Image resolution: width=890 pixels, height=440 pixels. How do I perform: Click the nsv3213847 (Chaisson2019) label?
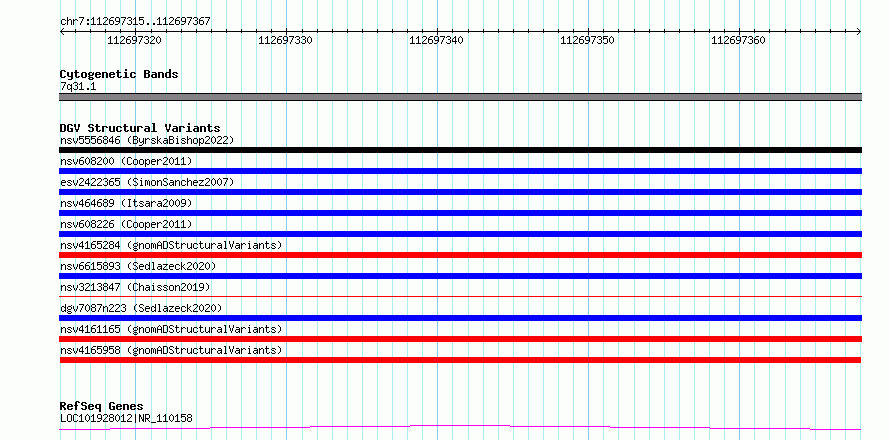[x=135, y=287]
